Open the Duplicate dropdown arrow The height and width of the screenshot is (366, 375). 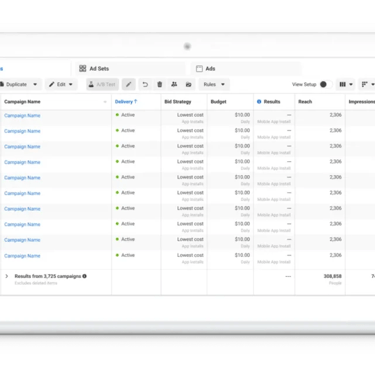coord(35,84)
